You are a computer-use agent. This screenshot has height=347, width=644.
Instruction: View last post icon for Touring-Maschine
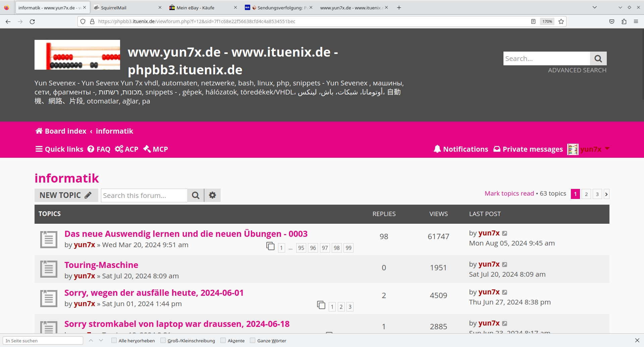505,265
